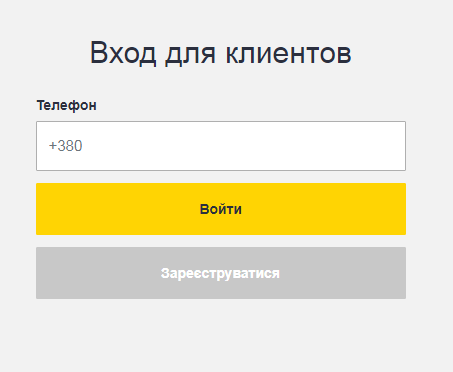Tap the yellow login button

[221, 209]
